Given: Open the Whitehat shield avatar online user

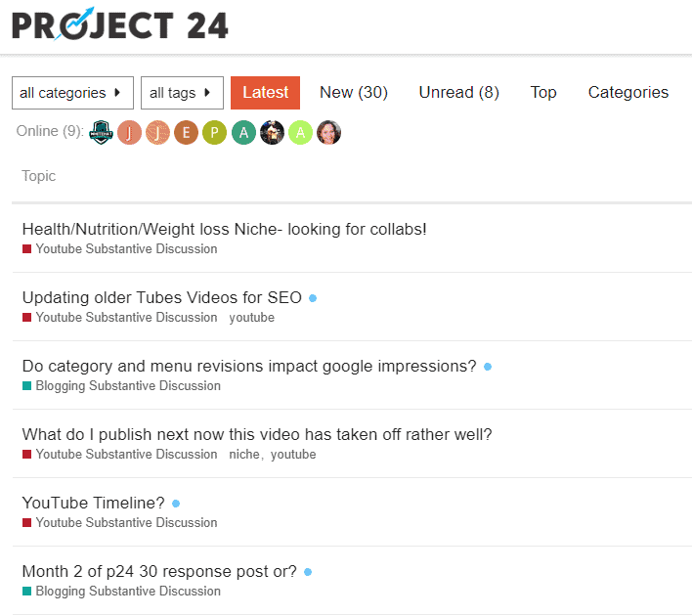Looking at the screenshot, I should click(101, 132).
